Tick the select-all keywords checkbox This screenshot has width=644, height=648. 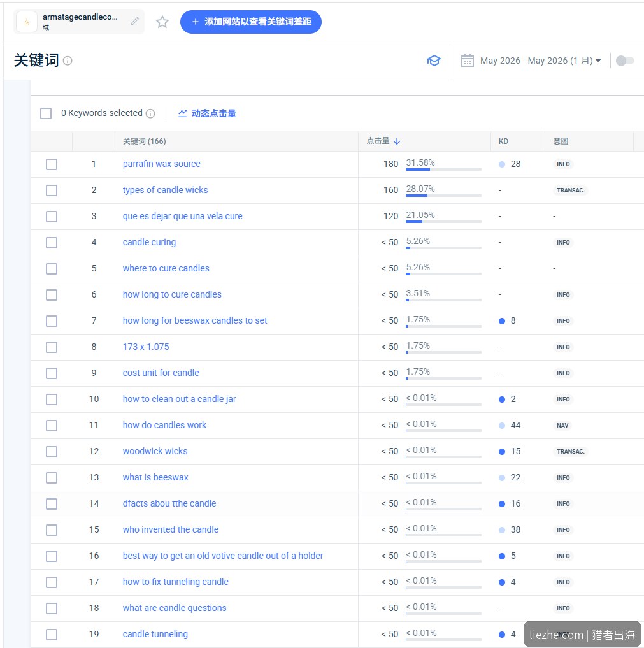(x=46, y=113)
